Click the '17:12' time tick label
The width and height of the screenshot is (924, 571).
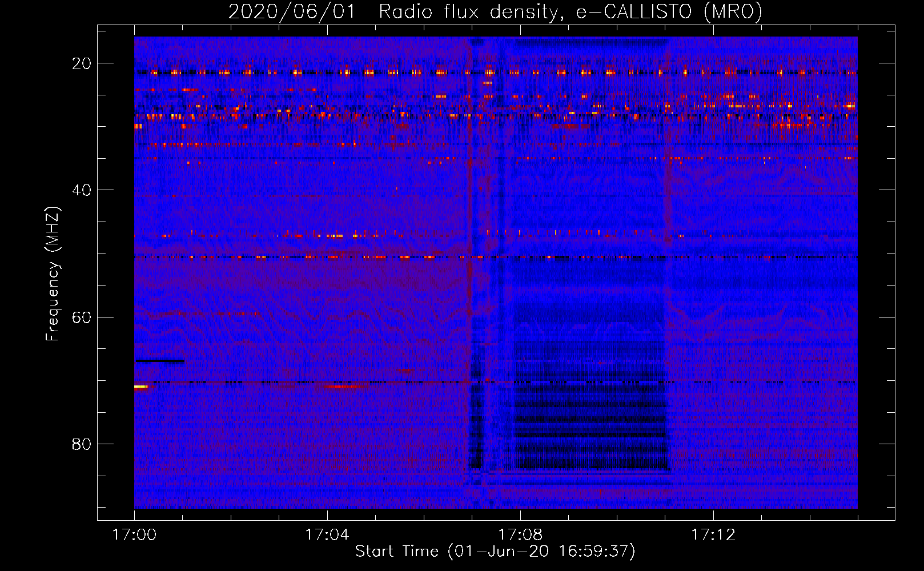713,534
